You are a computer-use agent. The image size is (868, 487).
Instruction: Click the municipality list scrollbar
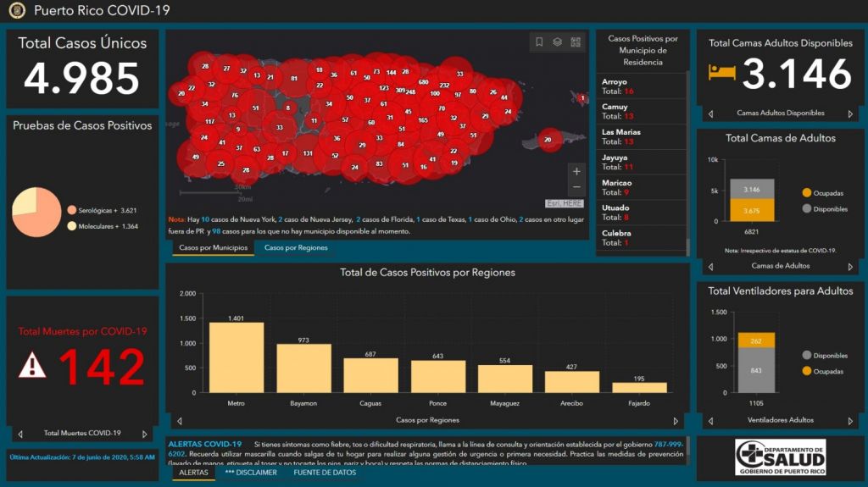pyautogui.click(x=687, y=161)
